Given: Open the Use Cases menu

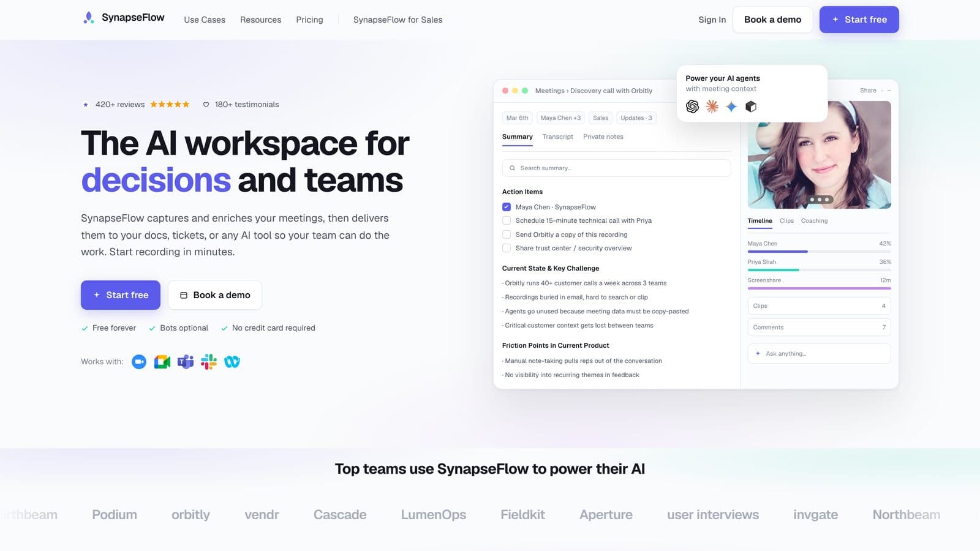Looking at the screenshot, I should 205,20.
